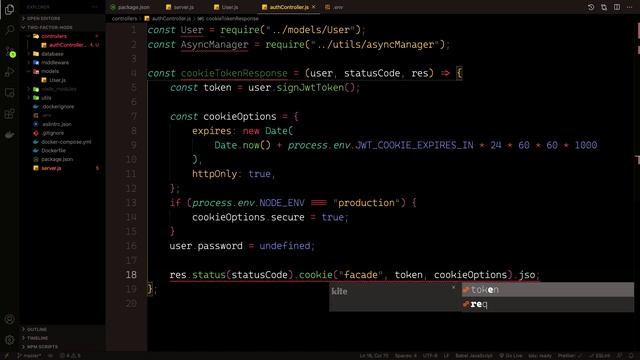640x360 pixels.
Task: Collapse the TWO-FACTOR-NODE project section
Action: (61, 27)
